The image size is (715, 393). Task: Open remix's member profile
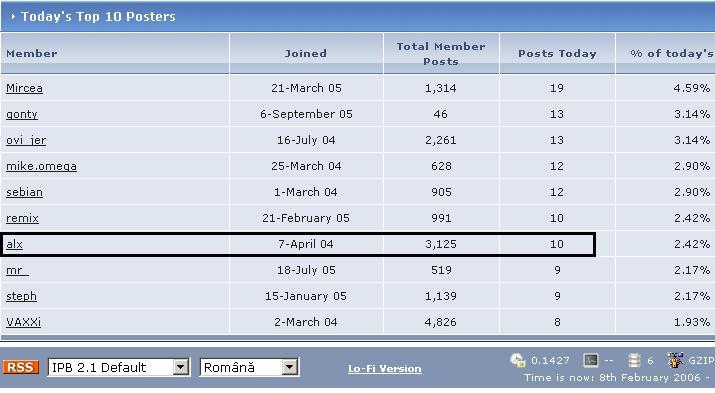22,218
